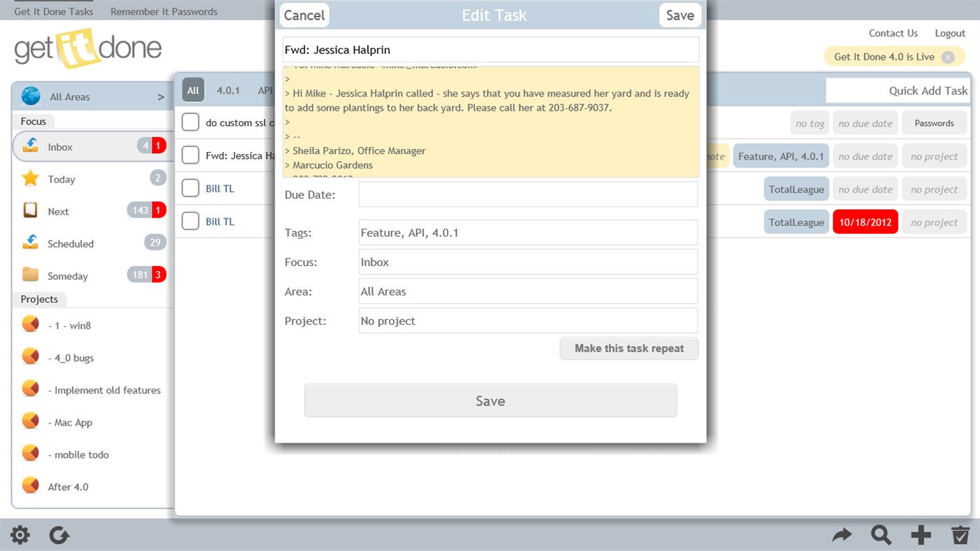This screenshot has height=551, width=980.
Task: Switch to the Remember it Passwords tab
Action: coord(163,11)
